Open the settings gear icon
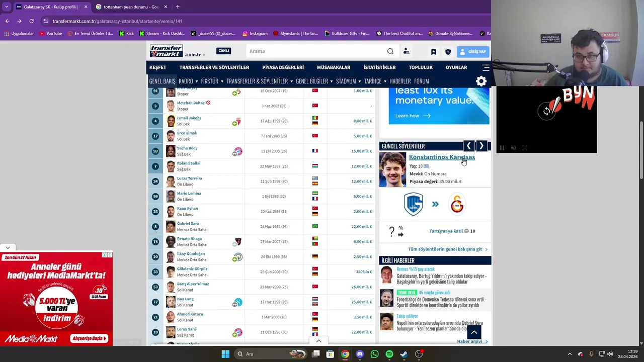The image size is (644, 362). tap(481, 81)
